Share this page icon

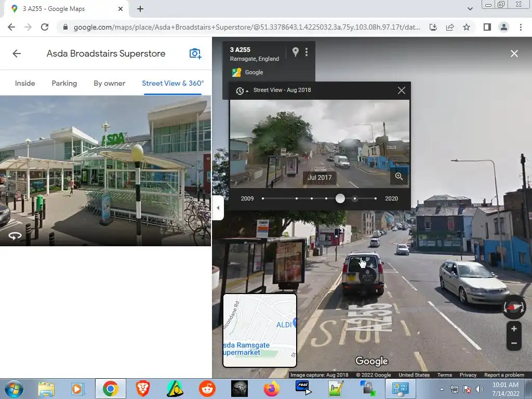pos(450,27)
